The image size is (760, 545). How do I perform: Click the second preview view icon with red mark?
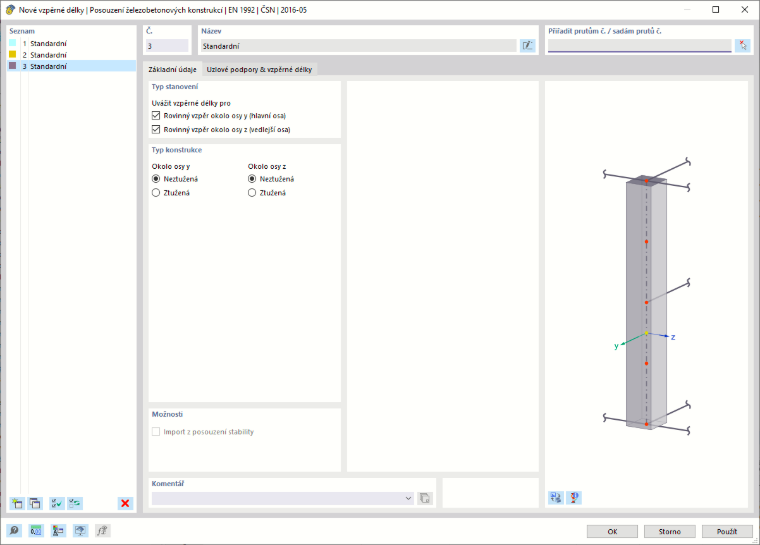tap(574, 497)
